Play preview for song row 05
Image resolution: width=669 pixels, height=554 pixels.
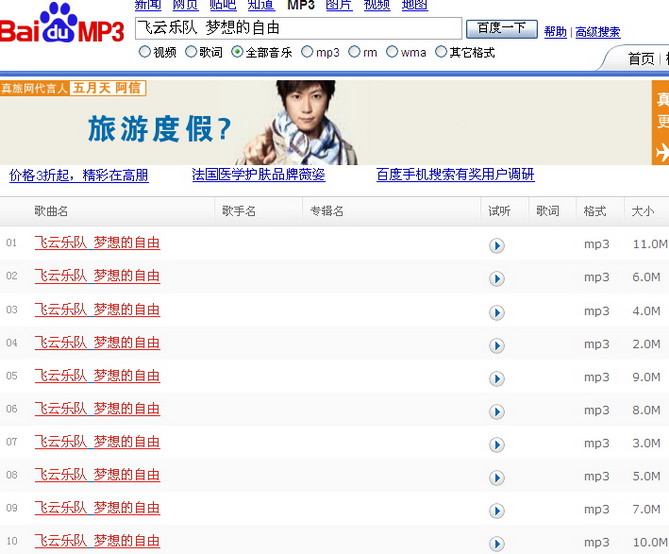[x=497, y=378]
